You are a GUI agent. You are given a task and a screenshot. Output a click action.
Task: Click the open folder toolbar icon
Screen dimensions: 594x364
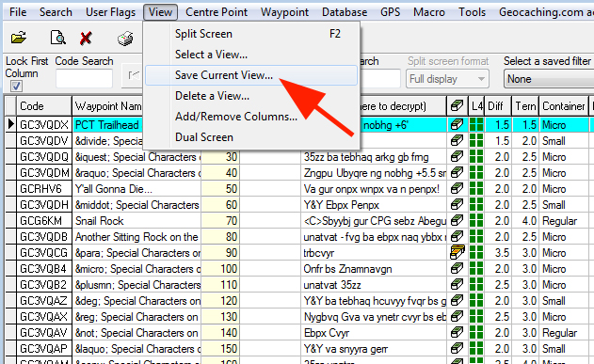tap(19, 38)
